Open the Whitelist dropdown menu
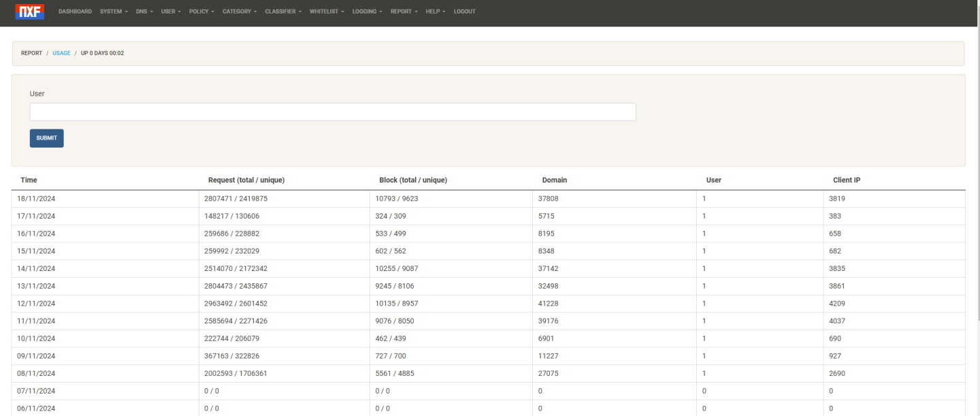 (x=326, y=12)
